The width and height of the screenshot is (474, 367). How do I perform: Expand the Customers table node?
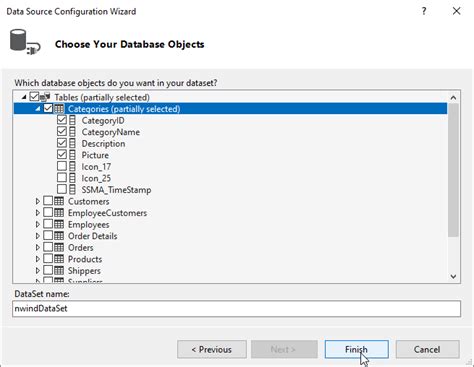point(38,201)
